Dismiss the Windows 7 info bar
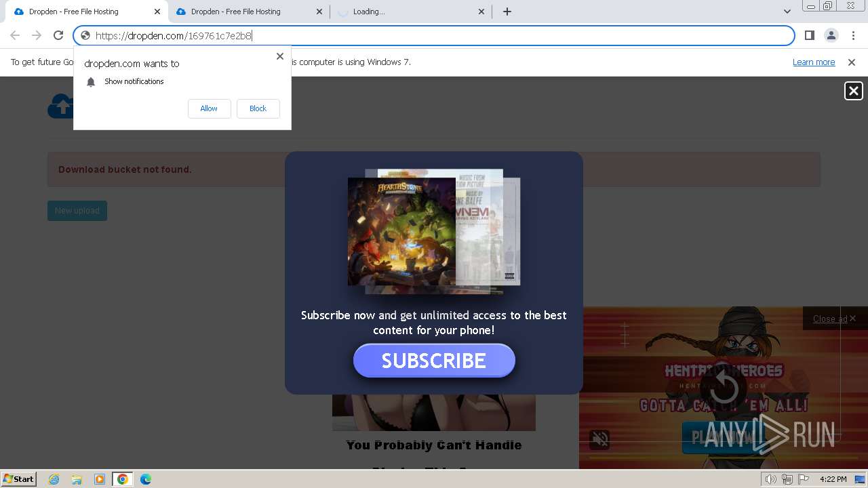The image size is (868, 488). (x=852, y=62)
